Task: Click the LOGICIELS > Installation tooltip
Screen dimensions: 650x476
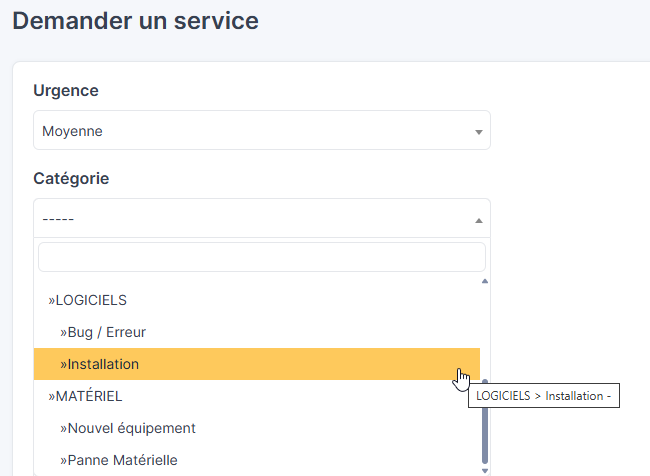Action: (543, 397)
